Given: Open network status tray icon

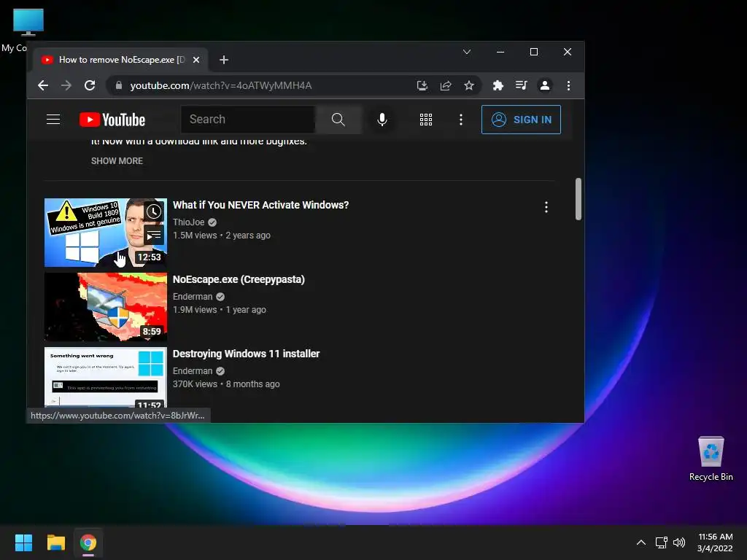Looking at the screenshot, I should pos(661,542).
